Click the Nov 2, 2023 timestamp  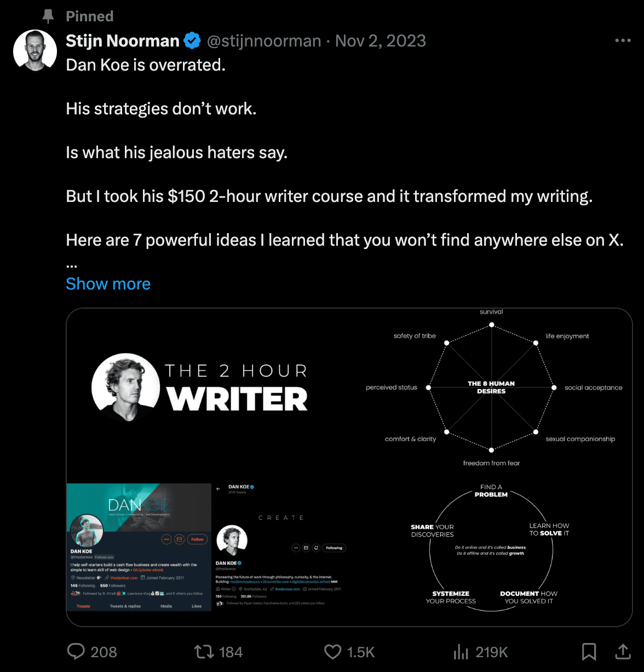click(x=380, y=40)
